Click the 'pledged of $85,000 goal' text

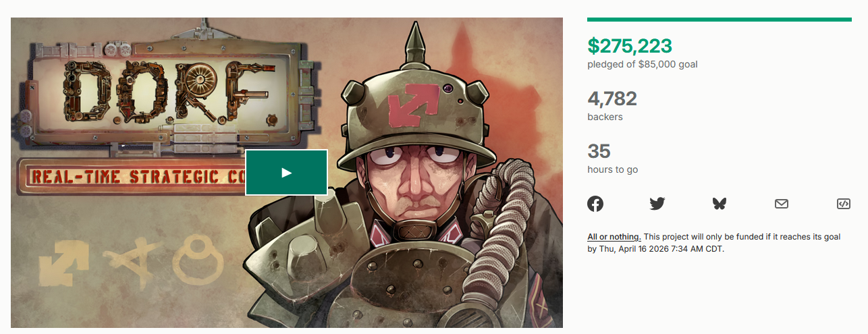tap(643, 65)
